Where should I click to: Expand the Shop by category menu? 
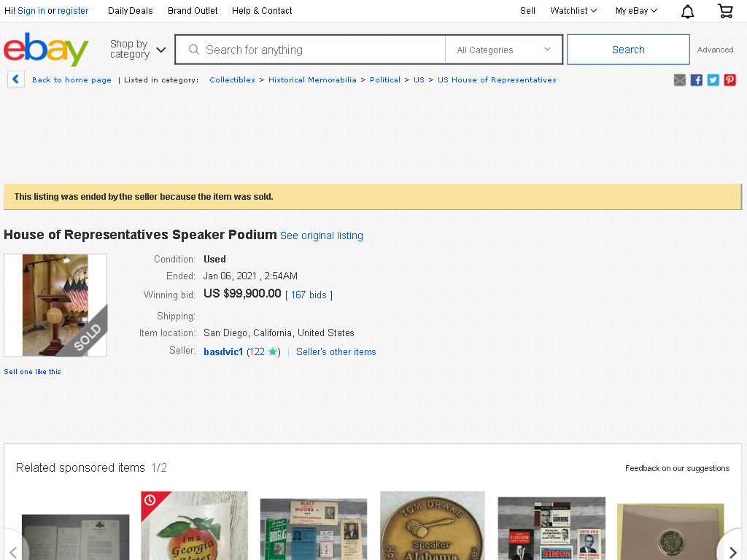coord(138,50)
